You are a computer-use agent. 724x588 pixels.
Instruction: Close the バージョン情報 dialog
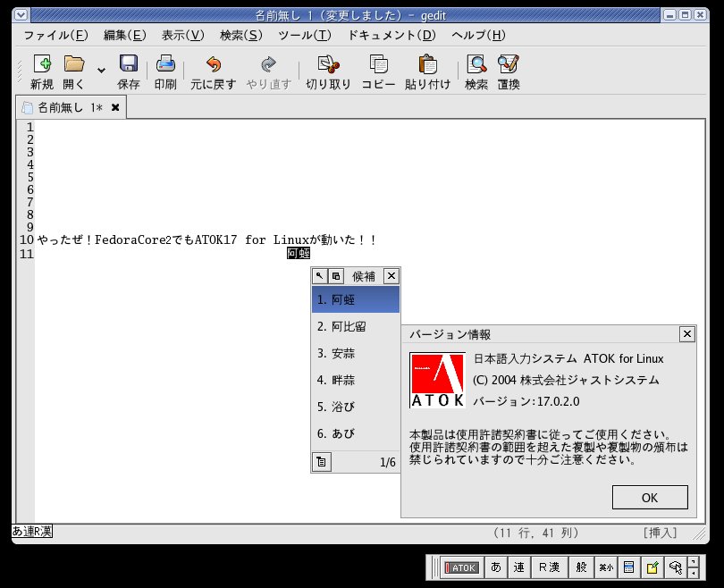tap(687, 333)
